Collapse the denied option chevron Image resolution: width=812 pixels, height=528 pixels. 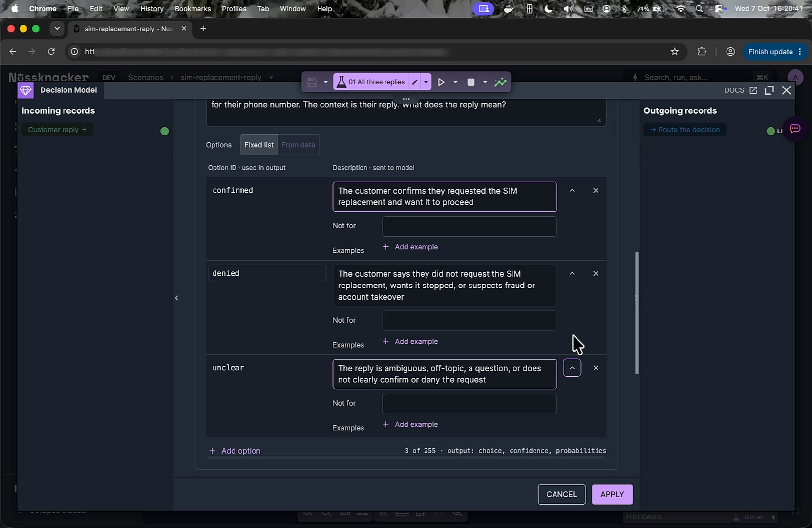tap(572, 274)
